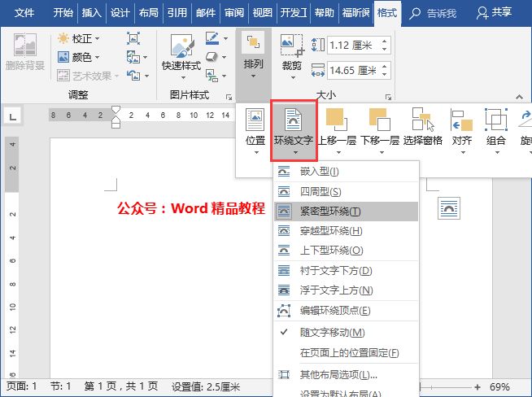Click the Share (共享) button
Image resolution: width=532 pixels, height=397 pixels.
pyautogui.click(x=494, y=13)
